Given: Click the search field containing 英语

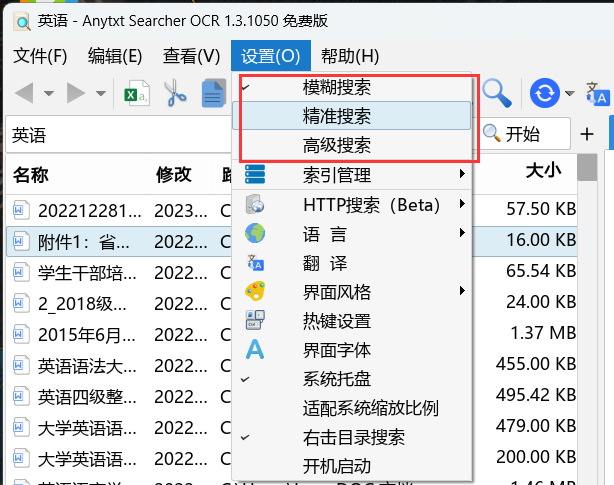Looking at the screenshot, I should click(x=119, y=135).
